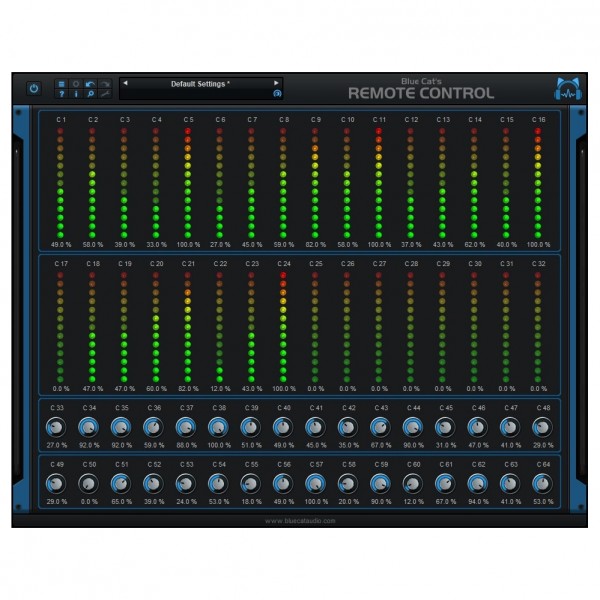Click the Blue Cat headphones logo
The image size is (600, 600).
pyautogui.click(x=568, y=89)
